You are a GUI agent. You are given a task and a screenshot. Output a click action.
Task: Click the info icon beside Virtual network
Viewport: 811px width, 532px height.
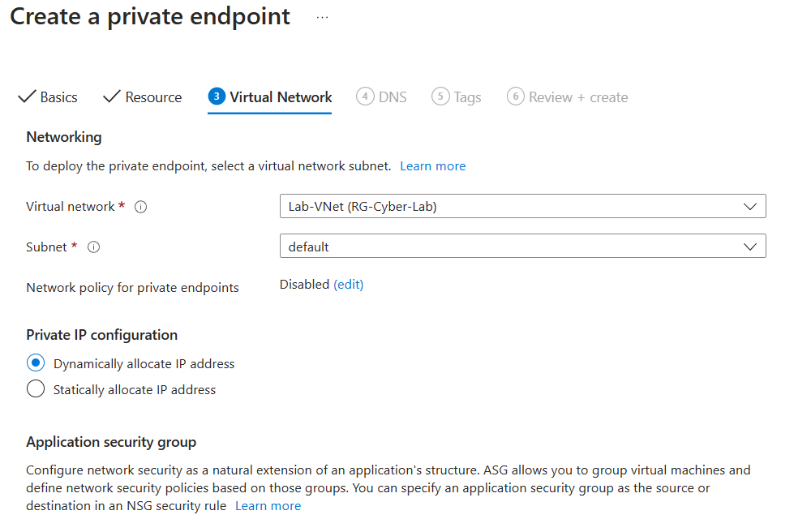pyautogui.click(x=140, y=206)
